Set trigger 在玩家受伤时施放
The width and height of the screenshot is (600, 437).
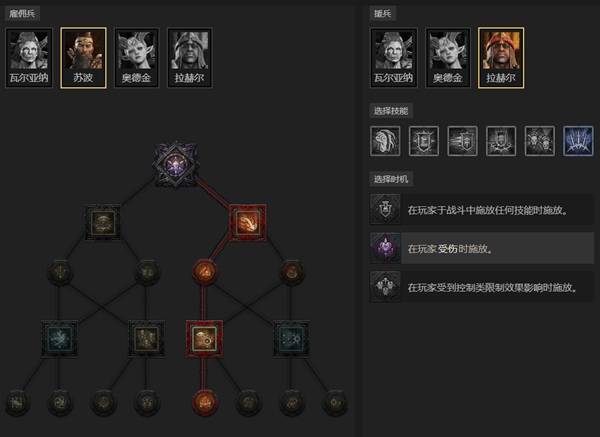click(x=482, y=248)
